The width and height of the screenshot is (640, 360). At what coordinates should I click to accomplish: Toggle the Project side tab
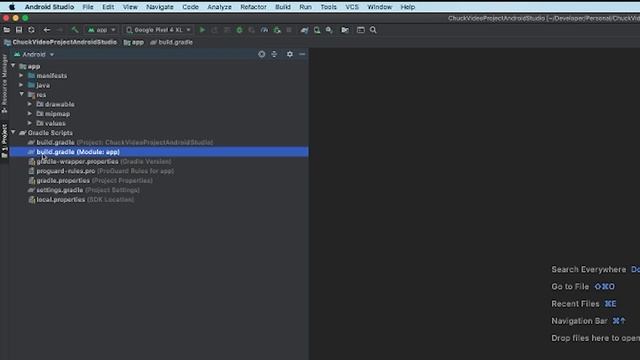tap(4, 141)
